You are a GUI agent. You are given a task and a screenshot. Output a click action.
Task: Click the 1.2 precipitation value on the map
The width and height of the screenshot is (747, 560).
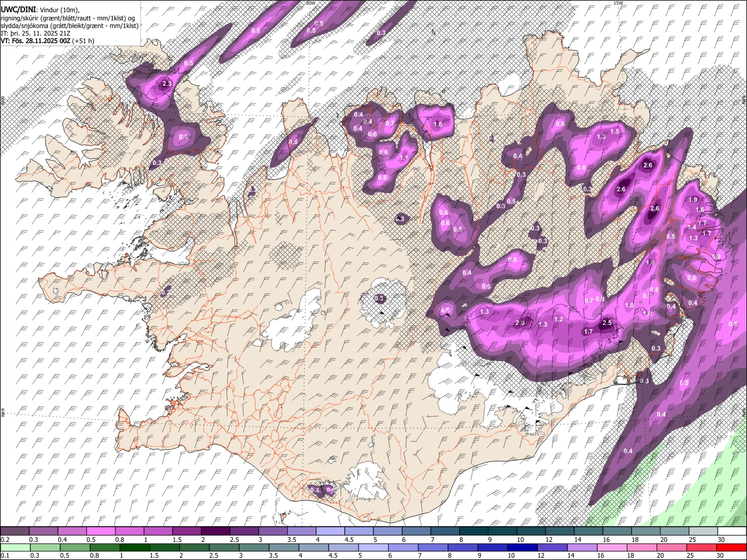pyautogui.click(x=558, y=319)
